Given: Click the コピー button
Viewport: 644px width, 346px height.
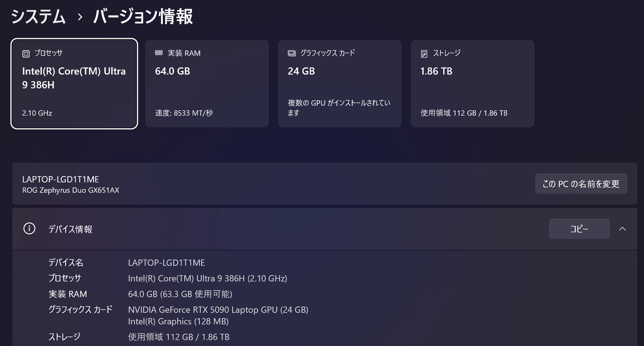Looking at the screenshot, I should point(579,229).
